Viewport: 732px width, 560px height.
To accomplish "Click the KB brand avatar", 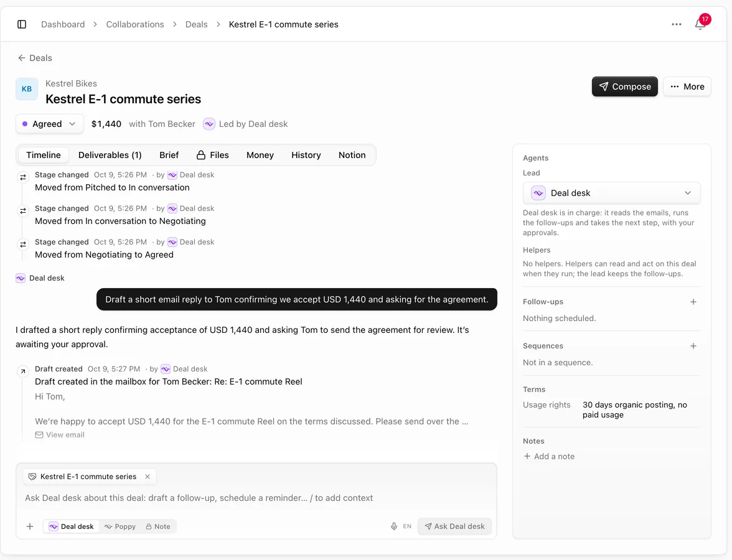I will click(x=27, y=88).
